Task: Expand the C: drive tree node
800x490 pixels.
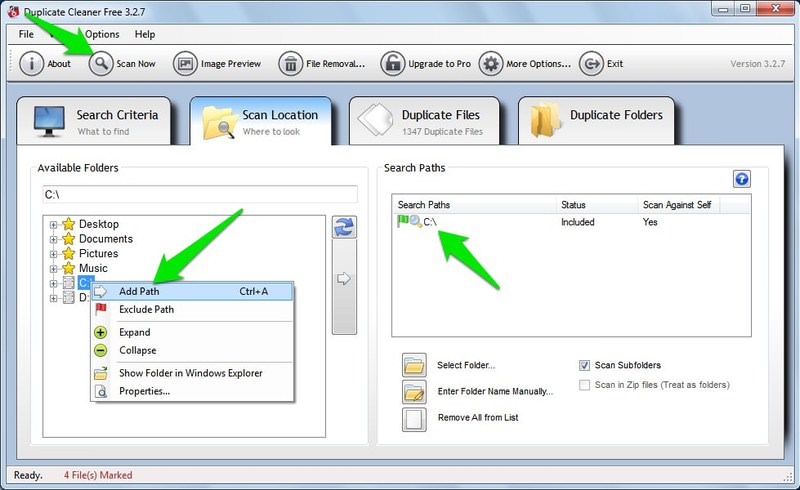Action: point(54,283)
